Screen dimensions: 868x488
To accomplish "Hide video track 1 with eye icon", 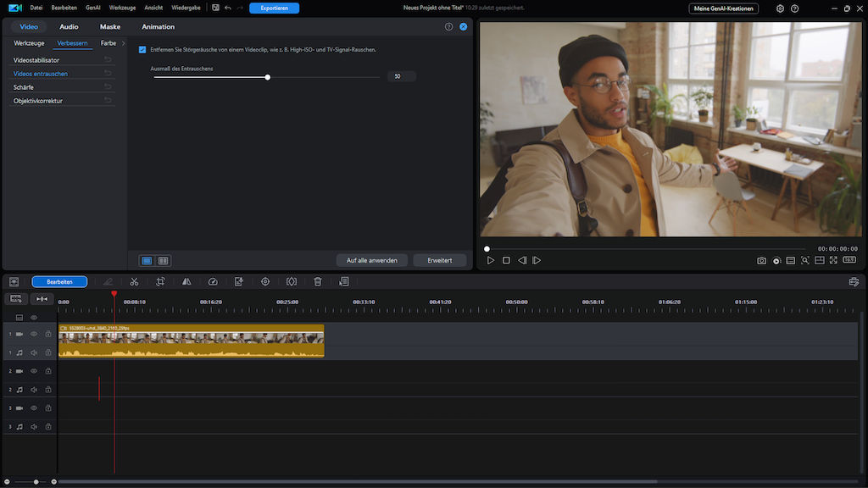I will pos(34,334).
